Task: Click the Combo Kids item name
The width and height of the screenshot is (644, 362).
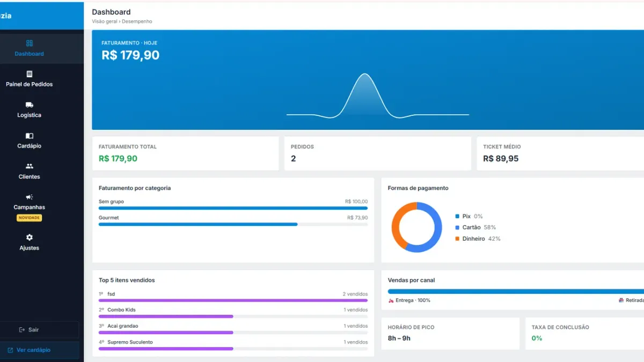Action: 121,310
